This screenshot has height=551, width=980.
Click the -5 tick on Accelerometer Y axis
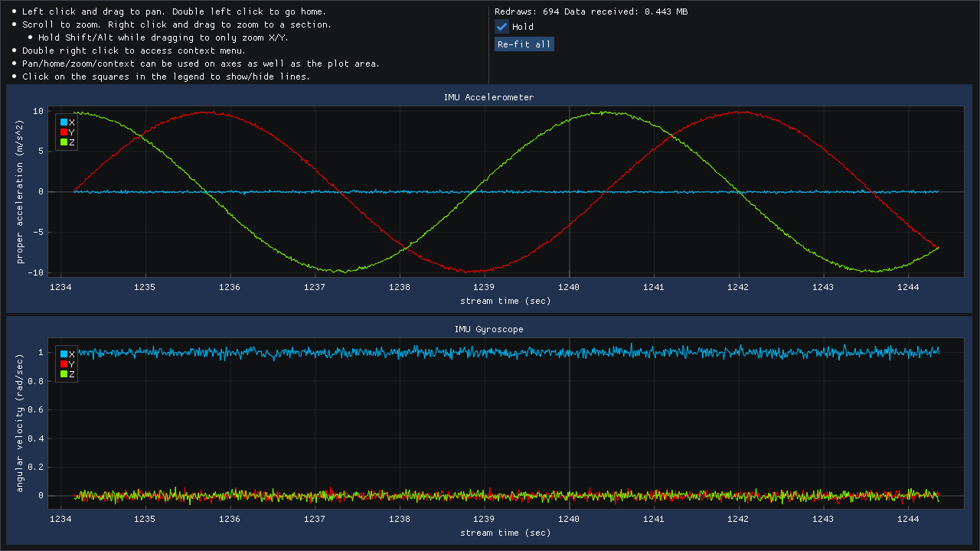tap(38, 233)
